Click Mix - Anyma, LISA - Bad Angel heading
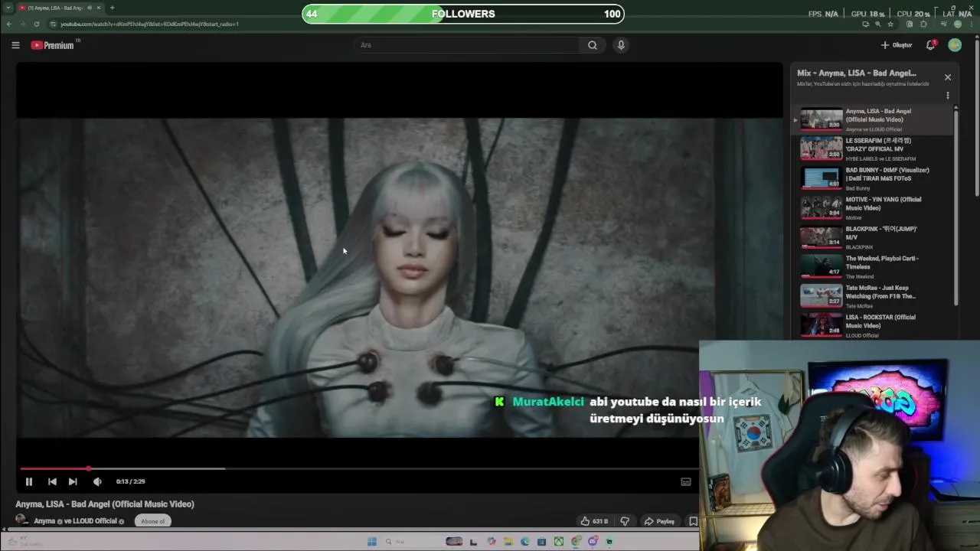 [x=857, y=73]
